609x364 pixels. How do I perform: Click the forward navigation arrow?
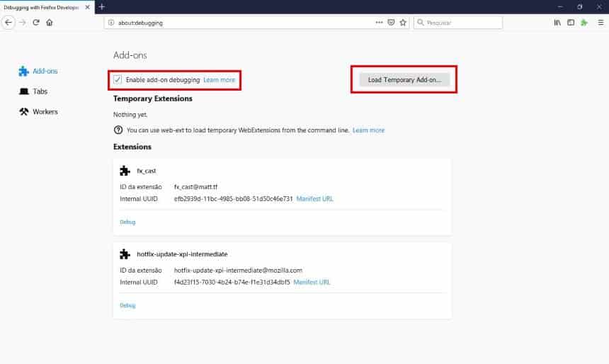point(23,23)
